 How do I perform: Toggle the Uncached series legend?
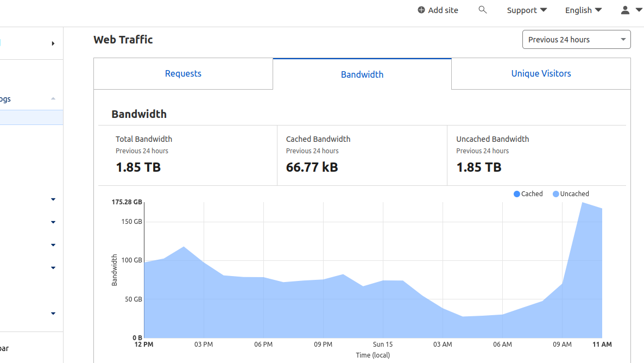571,194
